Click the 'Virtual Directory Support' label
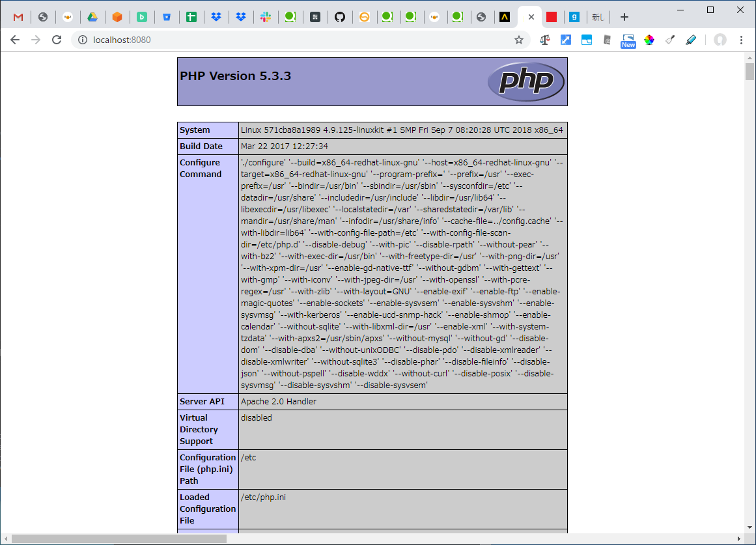Image resolution: width=756 pixels, height=545 pixels. pos(199,430)
